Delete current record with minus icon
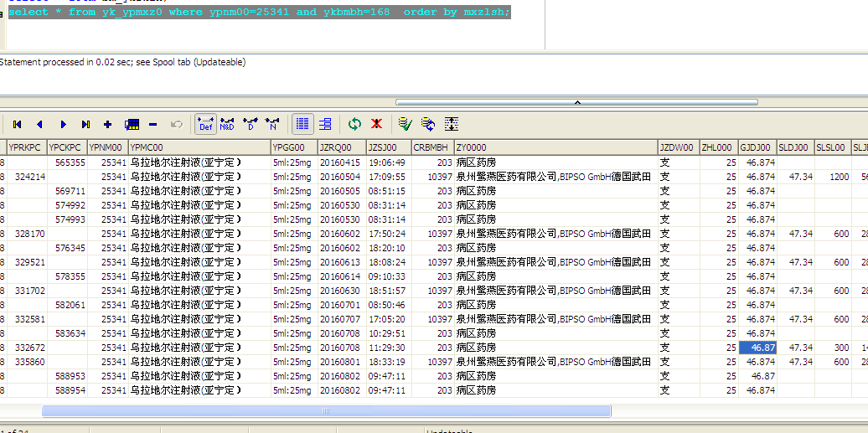The image size is (868, 433). pyautogui.click(x=153, y=125)
